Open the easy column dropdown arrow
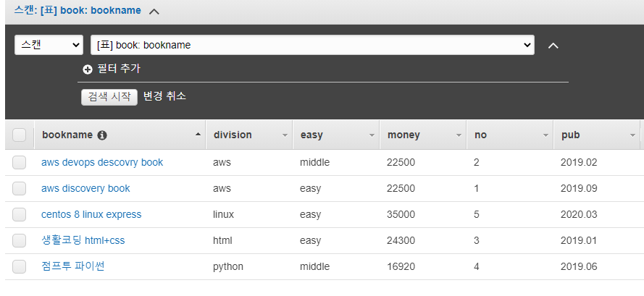This screenshot has height=296, width=644. (x=372, y=135)
